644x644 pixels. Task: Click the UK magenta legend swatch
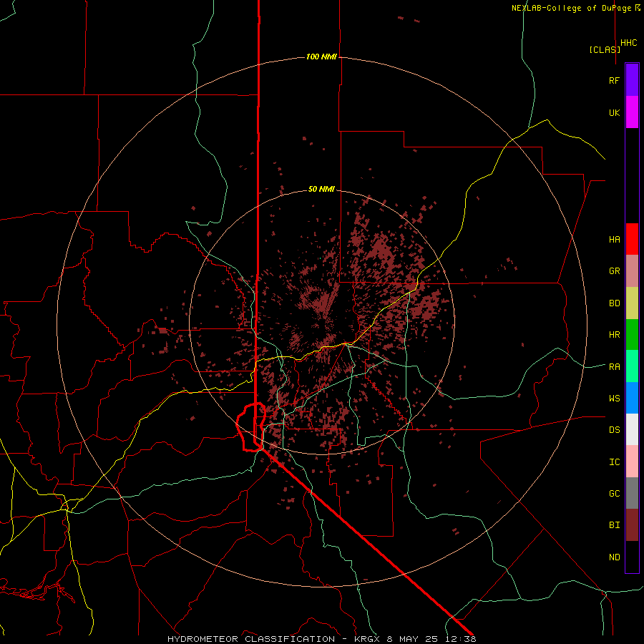click(x=632, y=112)
